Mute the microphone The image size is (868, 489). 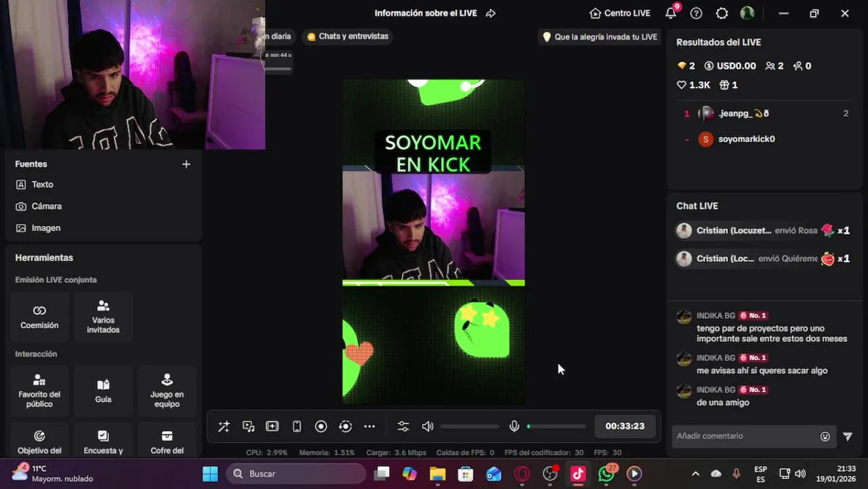(x=515, y=427)
